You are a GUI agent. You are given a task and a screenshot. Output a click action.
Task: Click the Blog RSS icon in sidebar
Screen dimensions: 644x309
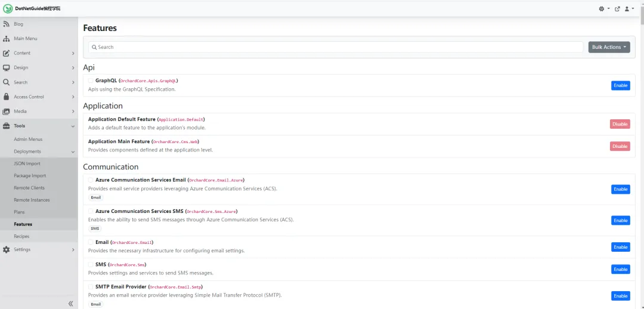coord(6,24)
